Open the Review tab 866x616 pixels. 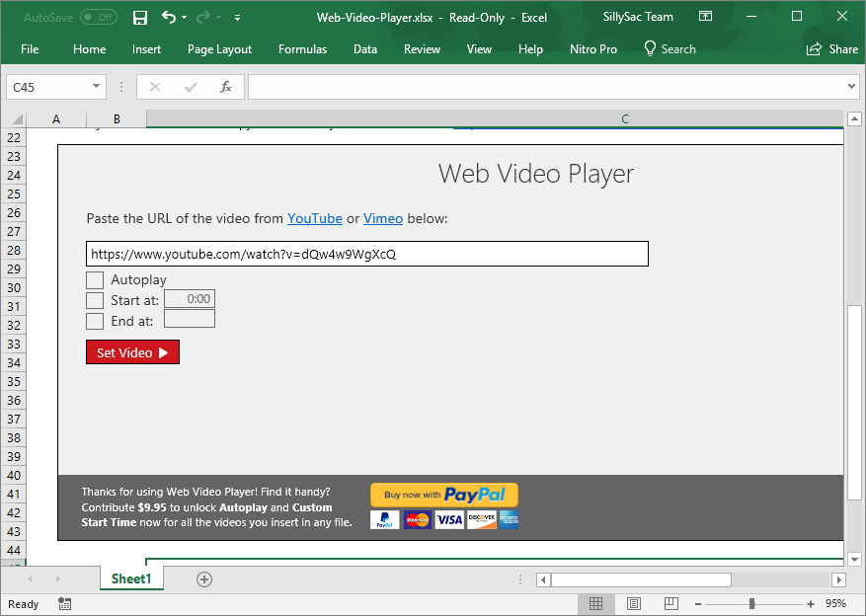coord(422,49)
